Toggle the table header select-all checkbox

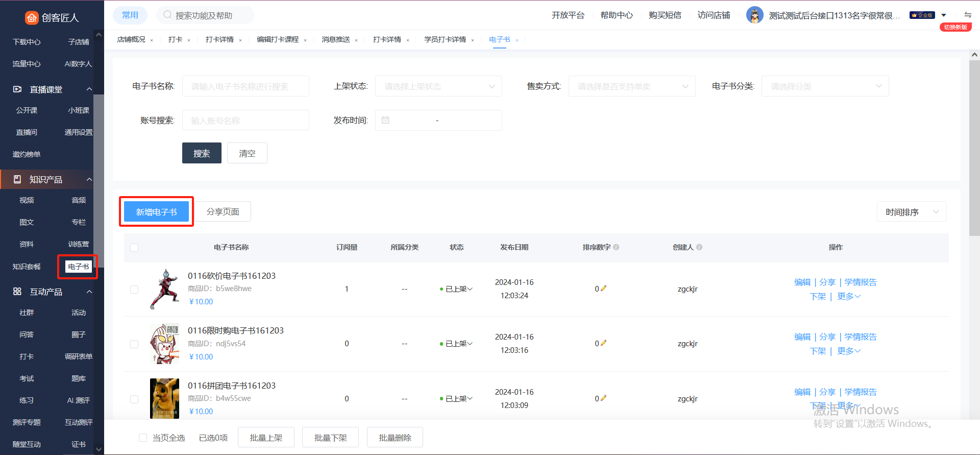coord(134,248)
